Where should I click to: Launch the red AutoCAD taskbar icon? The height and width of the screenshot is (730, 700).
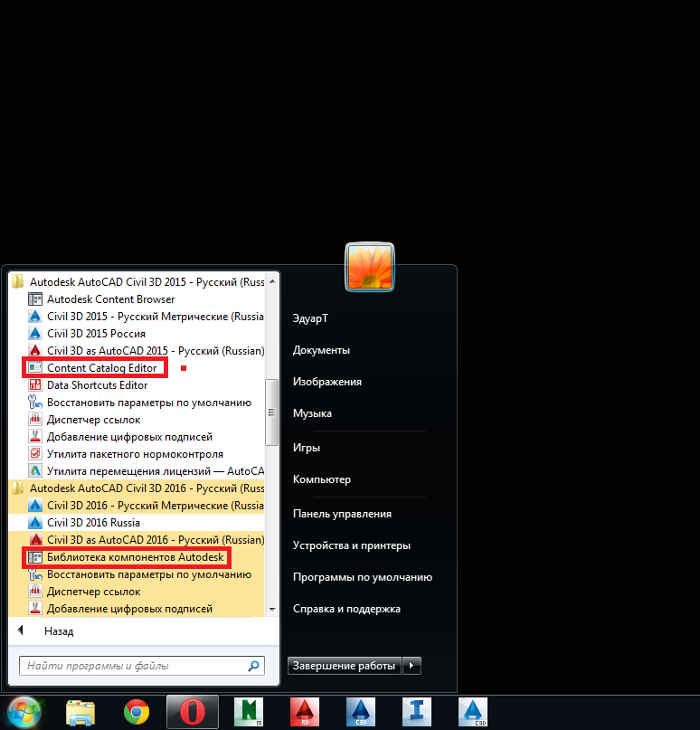pos(305,712)
